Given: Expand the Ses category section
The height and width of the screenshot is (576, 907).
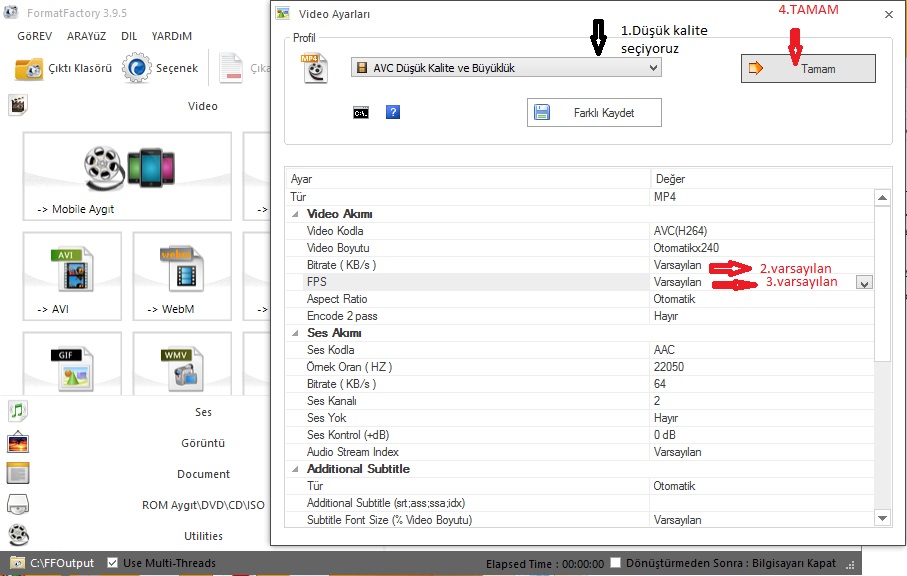Looking at the screenshot, I should tap(203, 412).
